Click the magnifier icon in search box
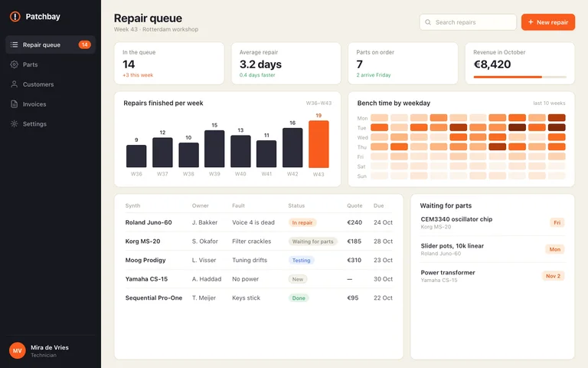 [428, 22]
